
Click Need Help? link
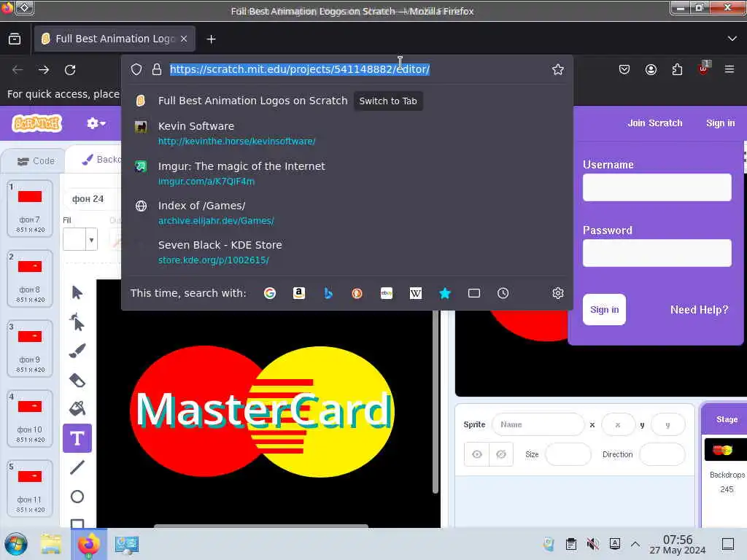(x=699, y=310)
